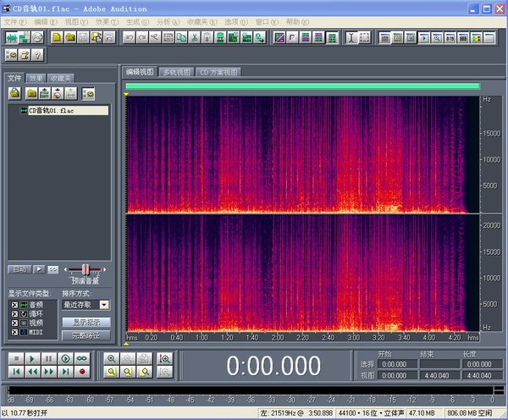
Task: Click the large 0:00.000 time display
Action: (273, 366)
